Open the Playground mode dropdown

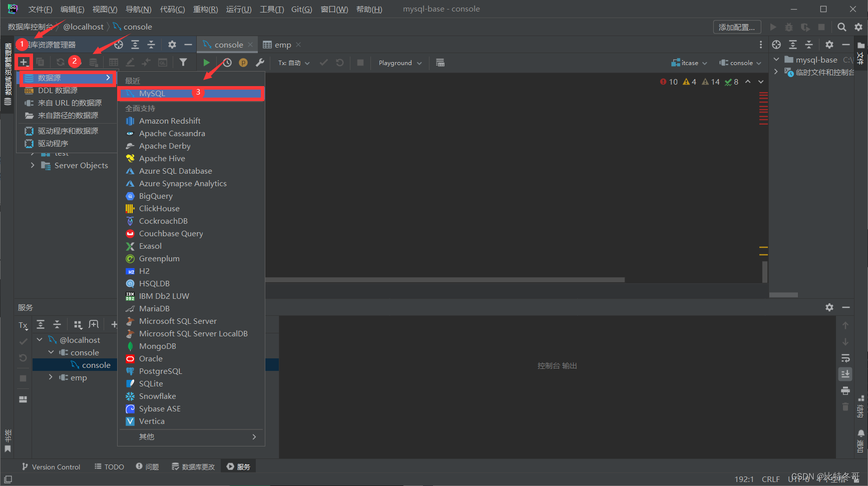400,63
